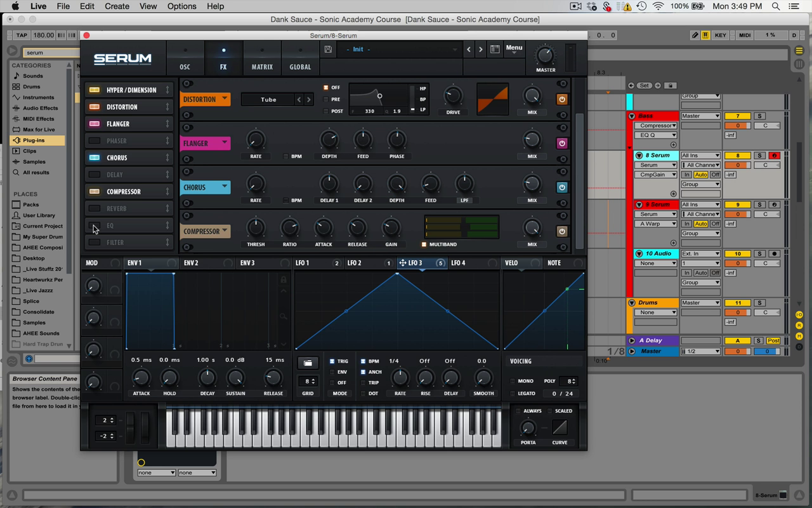
Task: Click the MIDI map mode button
Action: (x=745, y=36)
